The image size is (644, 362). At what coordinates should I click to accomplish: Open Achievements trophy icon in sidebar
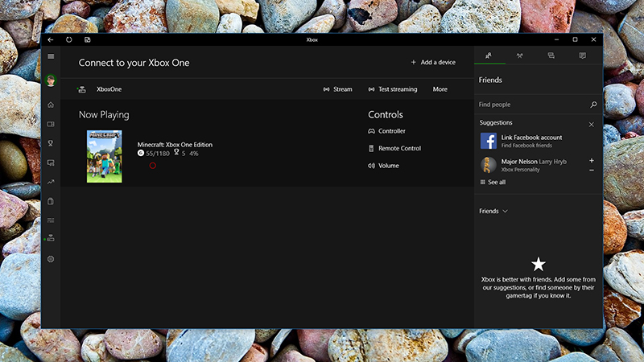pyautogui.click(x=51, y=143)
